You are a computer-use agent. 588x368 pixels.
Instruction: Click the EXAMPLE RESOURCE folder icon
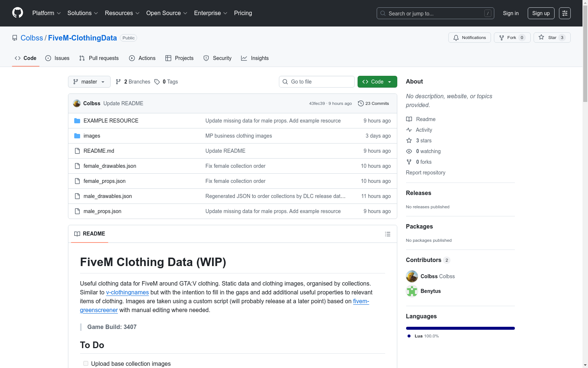(x=77, y=121)
